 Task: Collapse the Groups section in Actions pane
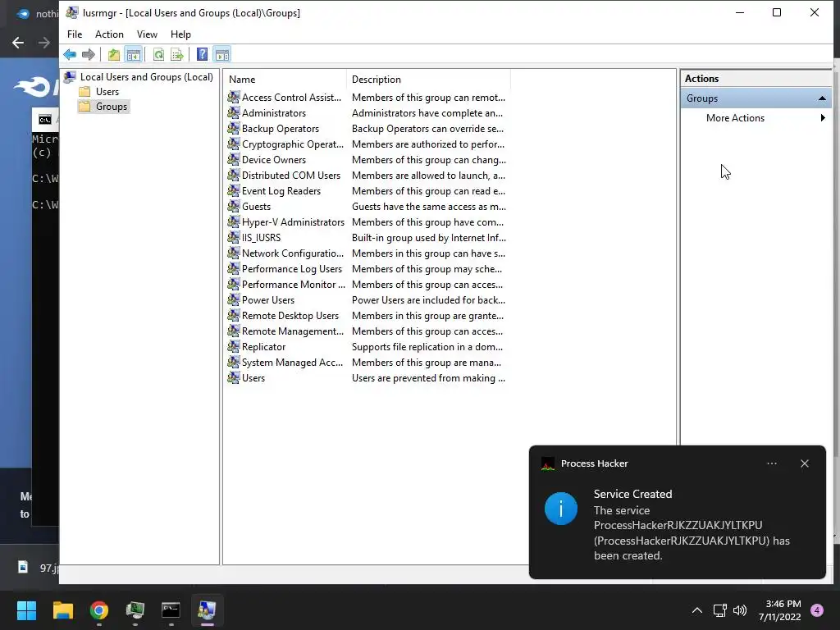pyautogui.click(x=822, y=98)
